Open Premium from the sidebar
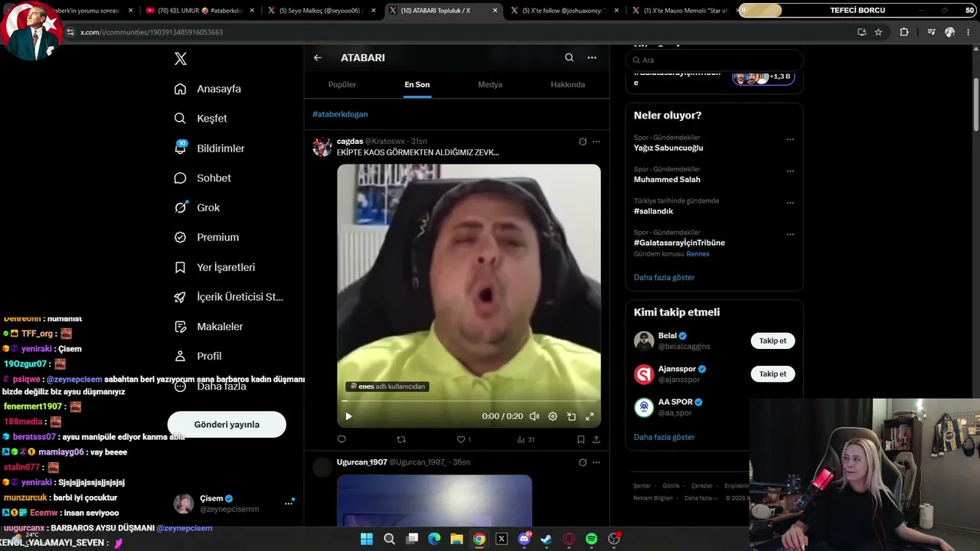Screen dimensions: 980x551 (207, 237)
